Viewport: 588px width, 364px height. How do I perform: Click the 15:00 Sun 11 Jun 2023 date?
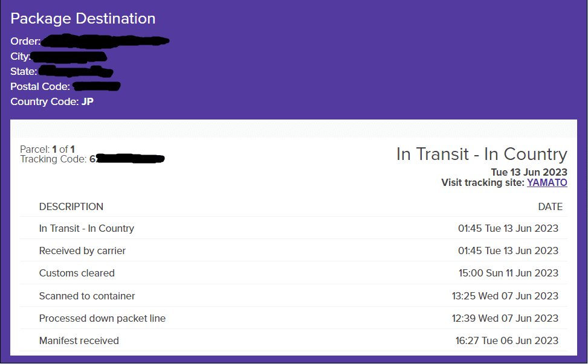pyautogui.click(x=508, y=273)
